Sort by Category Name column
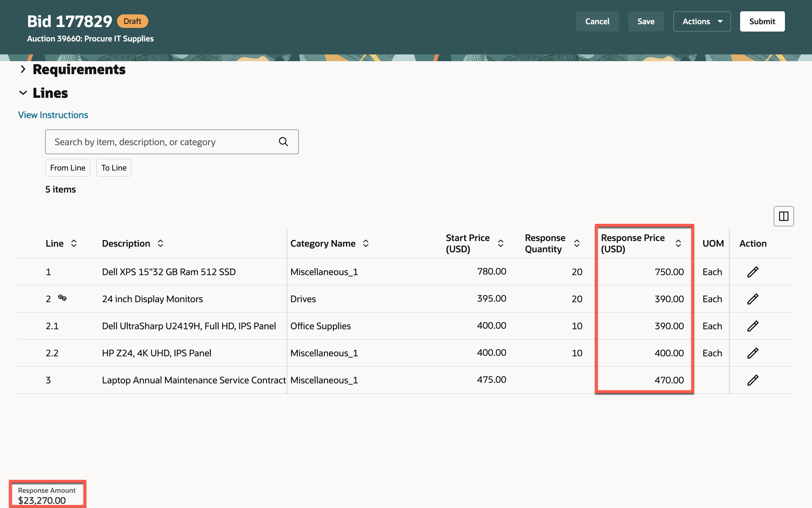 366,243
